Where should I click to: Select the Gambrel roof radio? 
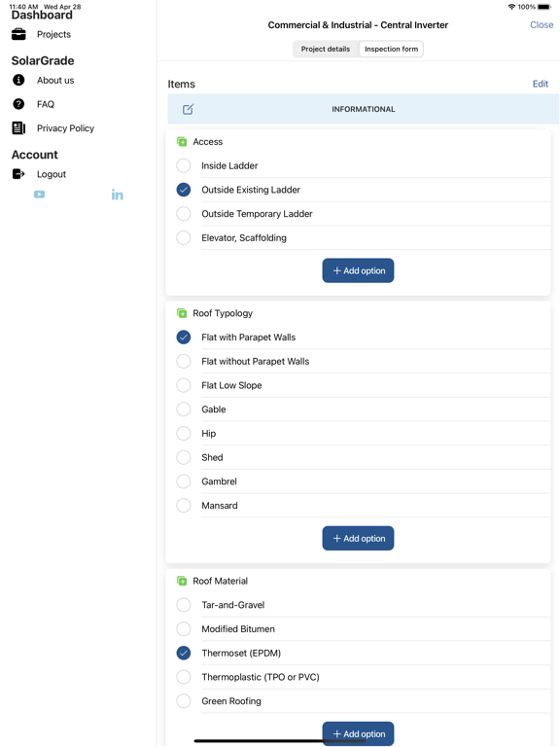[184, 481]
